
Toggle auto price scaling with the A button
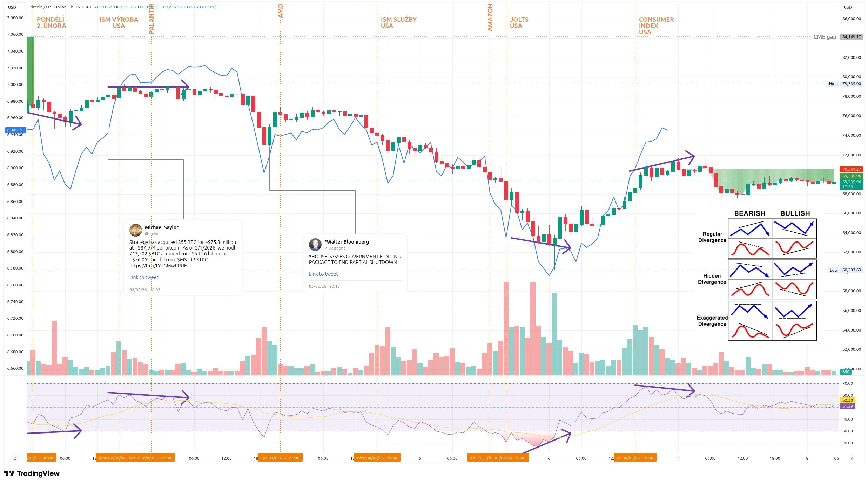(853, 458)
